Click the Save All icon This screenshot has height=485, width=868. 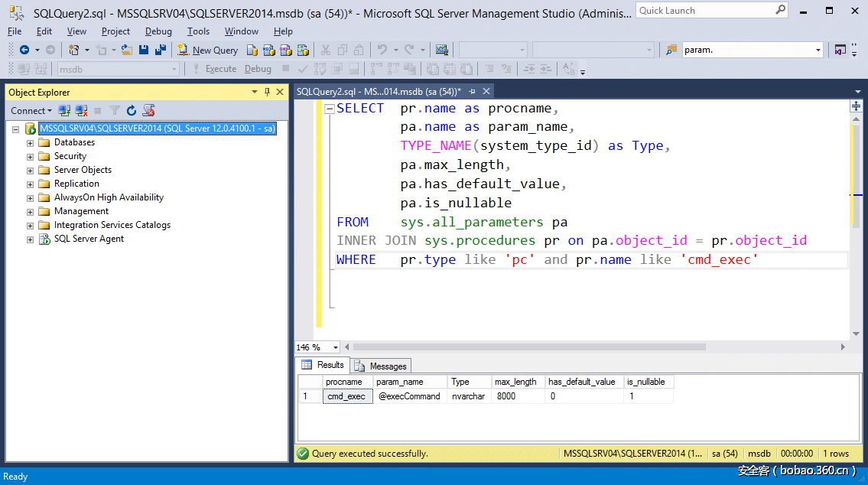[161, 50]
